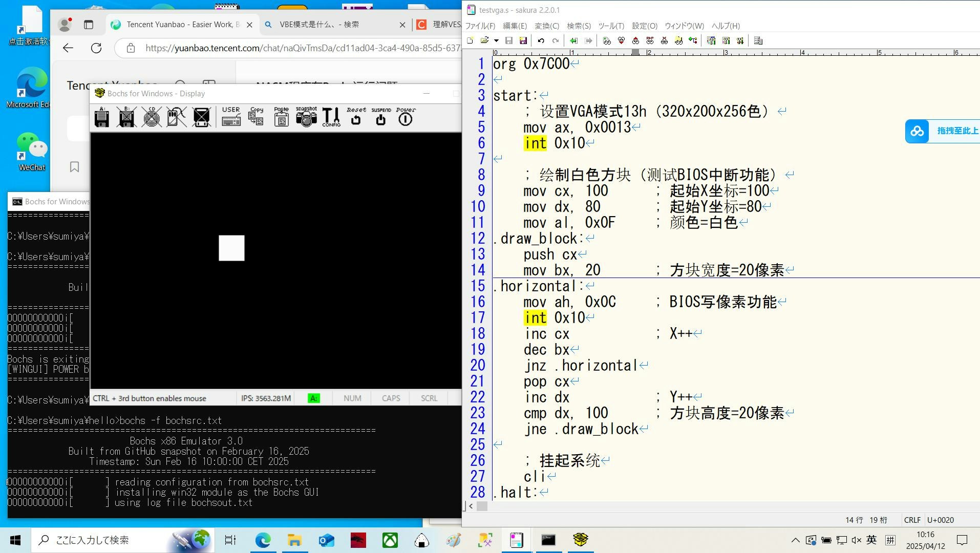Click the Bochs Reset button
This screenshot has width=980, height=553.
coord(356,117)
